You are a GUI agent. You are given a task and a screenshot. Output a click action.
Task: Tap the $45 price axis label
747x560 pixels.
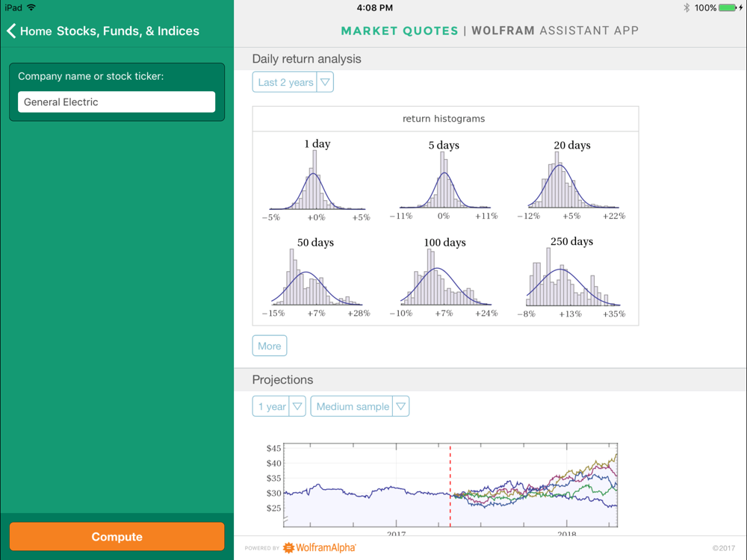pos(274,448)
